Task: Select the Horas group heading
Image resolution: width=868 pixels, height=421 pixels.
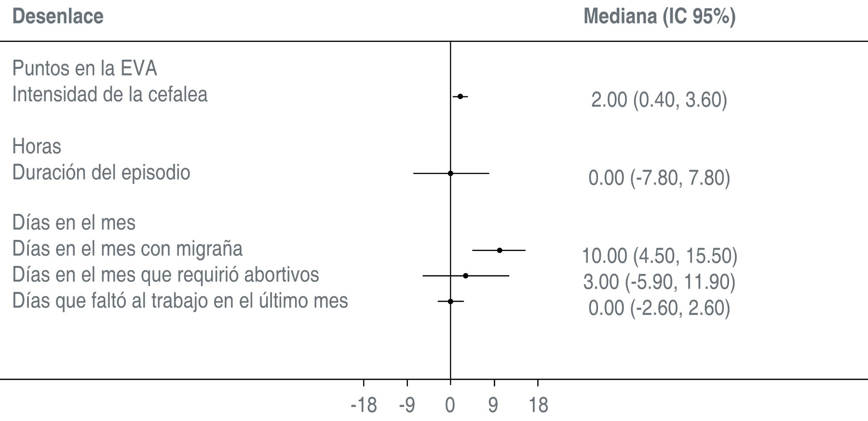Action: click(x=37, y=146)
